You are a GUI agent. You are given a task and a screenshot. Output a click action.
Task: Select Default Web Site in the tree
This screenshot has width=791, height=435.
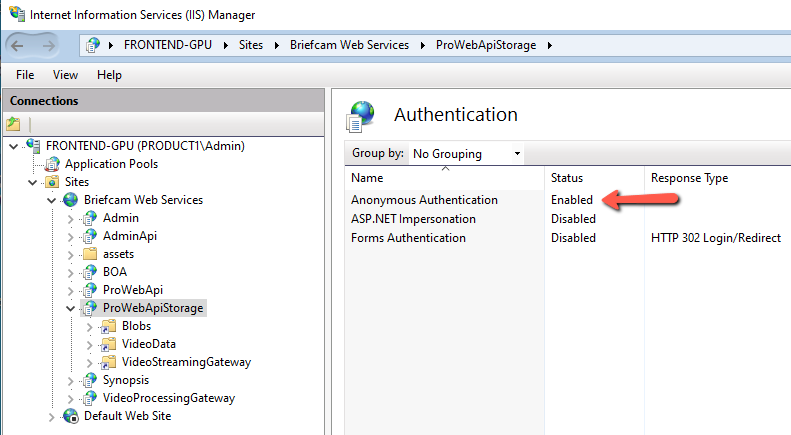(128, 416)
